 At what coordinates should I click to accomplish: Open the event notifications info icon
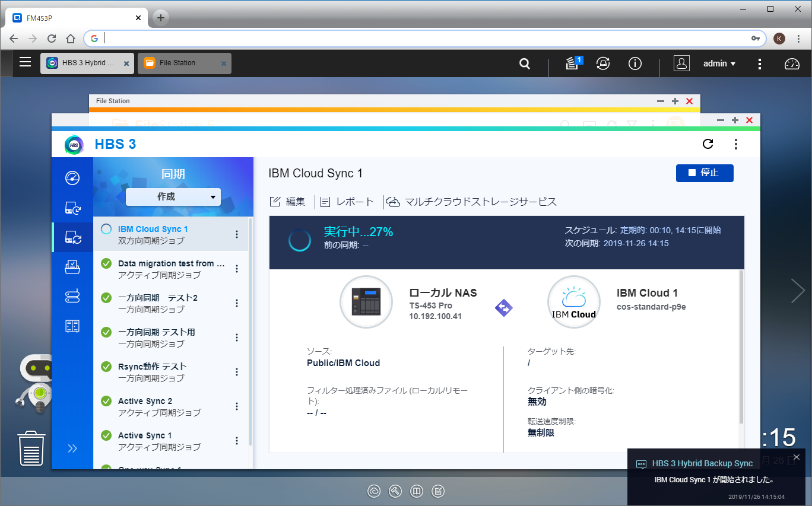tap(635, 63)
